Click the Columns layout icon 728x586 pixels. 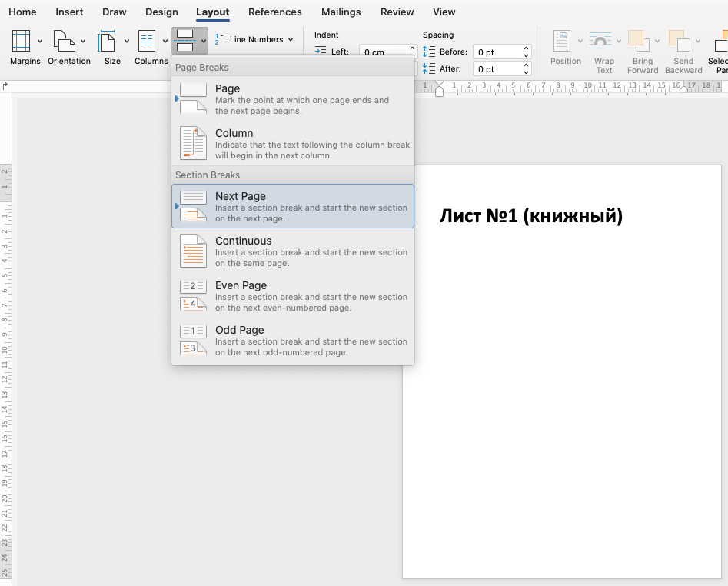147,41
